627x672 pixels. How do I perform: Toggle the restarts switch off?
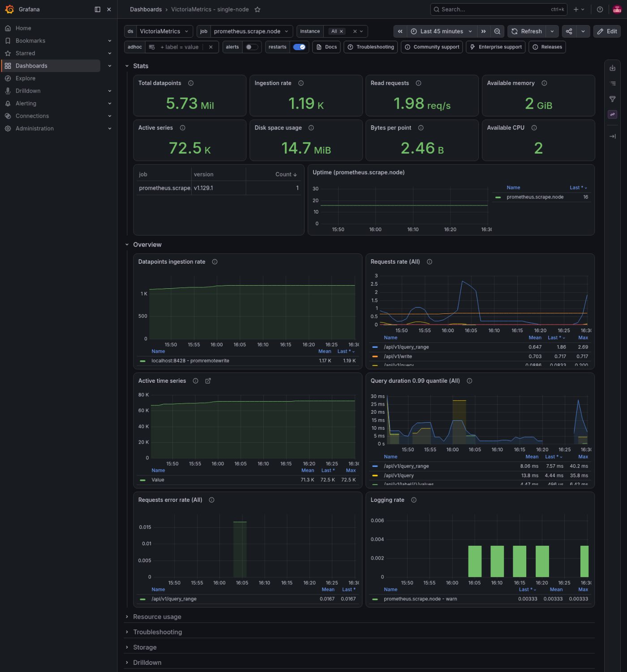(x=299, y=47)
